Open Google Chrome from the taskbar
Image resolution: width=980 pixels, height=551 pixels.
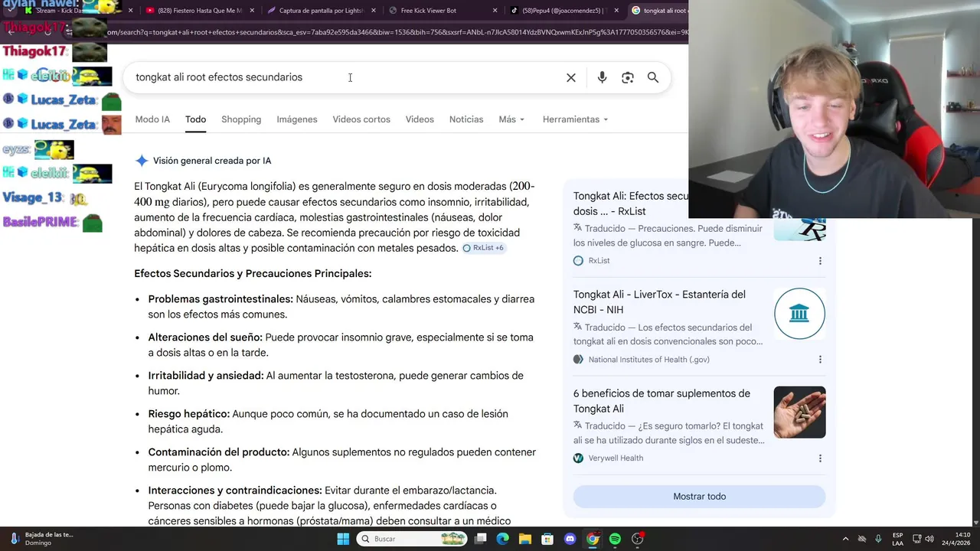point(593,539)
